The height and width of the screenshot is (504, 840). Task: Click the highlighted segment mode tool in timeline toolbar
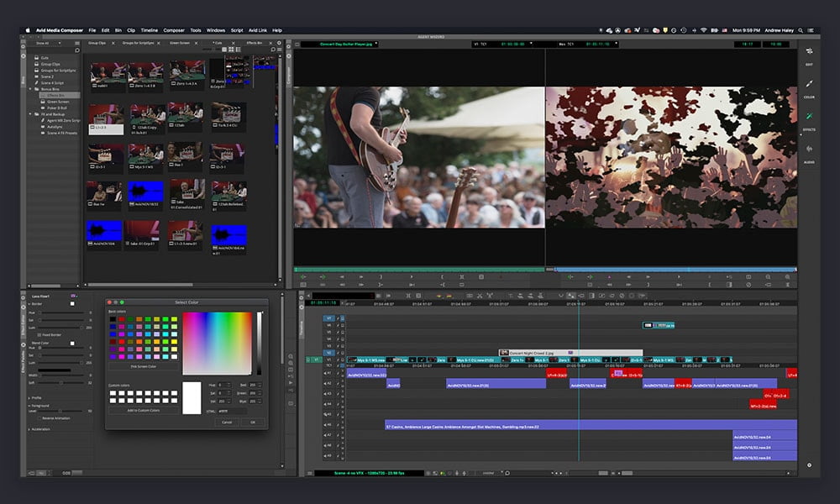click(571, 296)
